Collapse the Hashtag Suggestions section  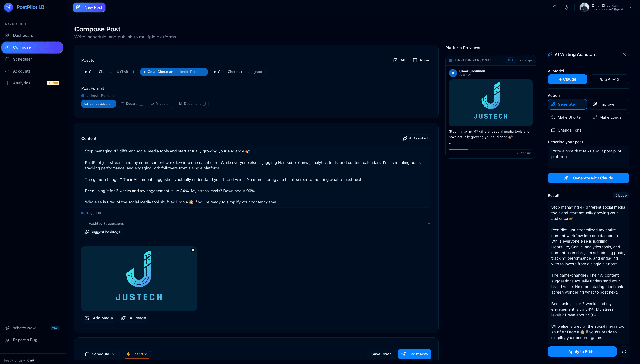[429, 223]
